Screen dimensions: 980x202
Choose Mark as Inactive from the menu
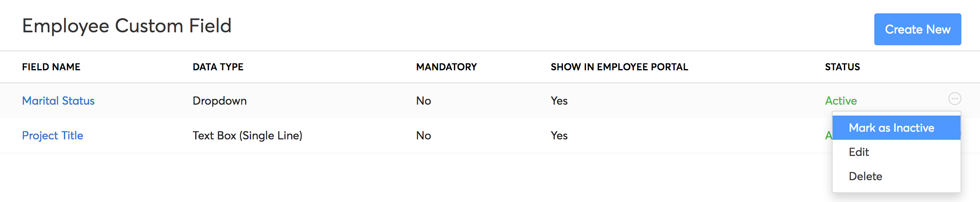891,128
